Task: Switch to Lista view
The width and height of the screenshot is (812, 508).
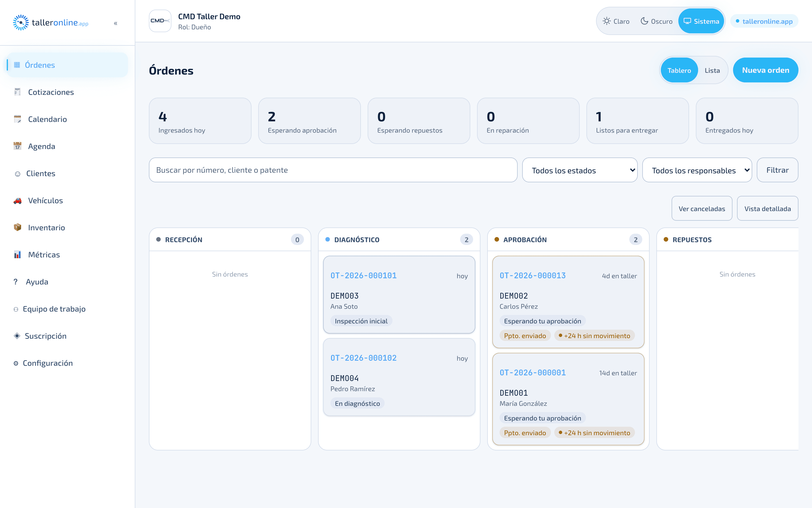Action: 712,70
